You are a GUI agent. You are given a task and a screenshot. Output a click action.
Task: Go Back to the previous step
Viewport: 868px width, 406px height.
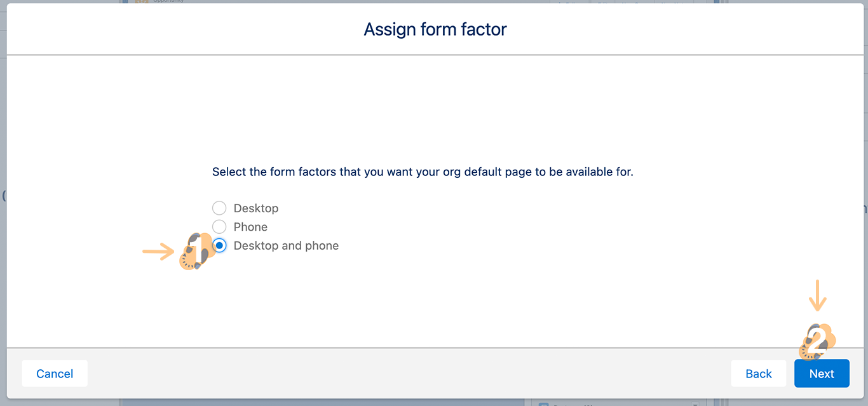coord(759,374)
